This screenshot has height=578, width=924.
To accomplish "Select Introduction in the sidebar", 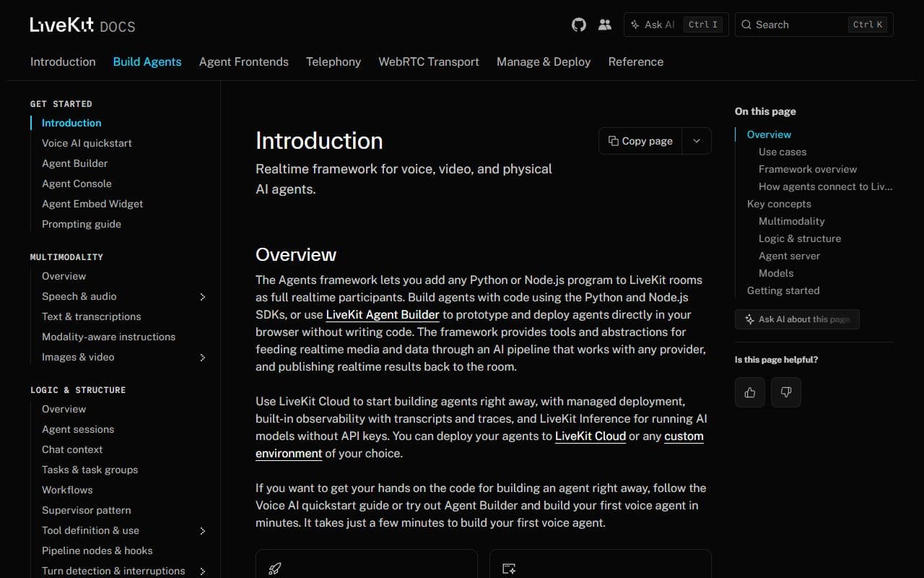I will coord(71,123).
